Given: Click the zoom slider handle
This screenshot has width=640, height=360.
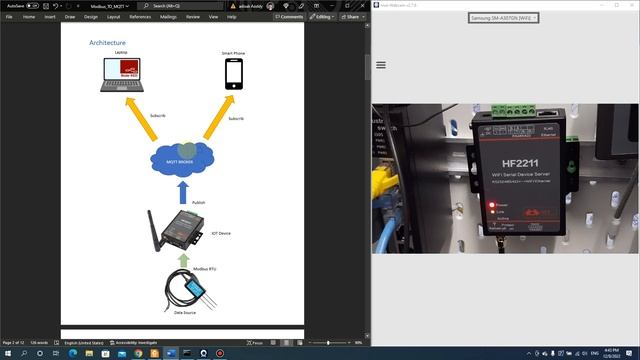Looking at the screenshot, I should click(x=328, y=342).
